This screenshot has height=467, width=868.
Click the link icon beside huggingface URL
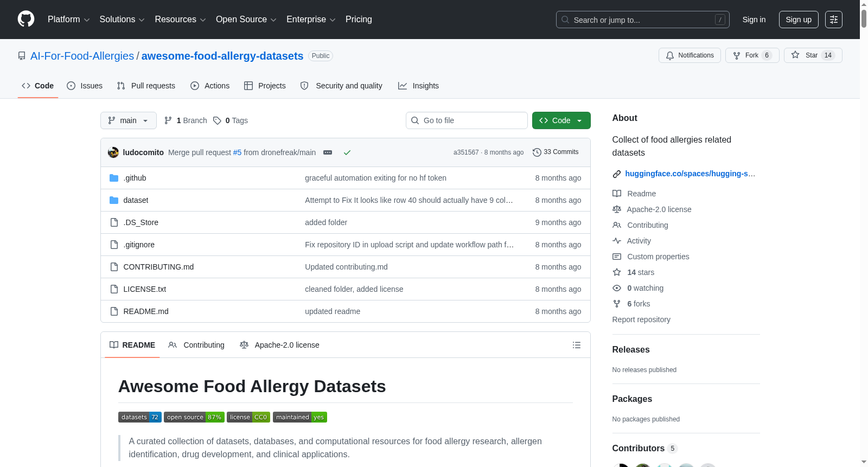[617, 174]
